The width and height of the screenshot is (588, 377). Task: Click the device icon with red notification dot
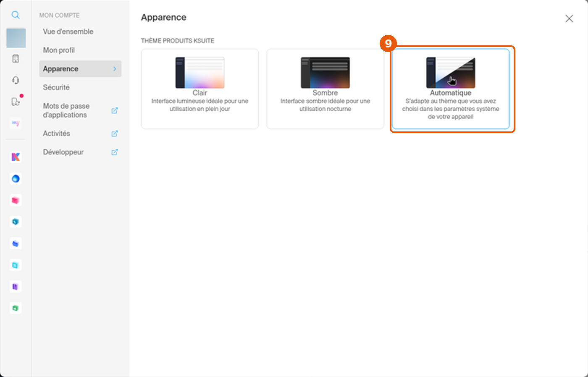tap(16, 102)
